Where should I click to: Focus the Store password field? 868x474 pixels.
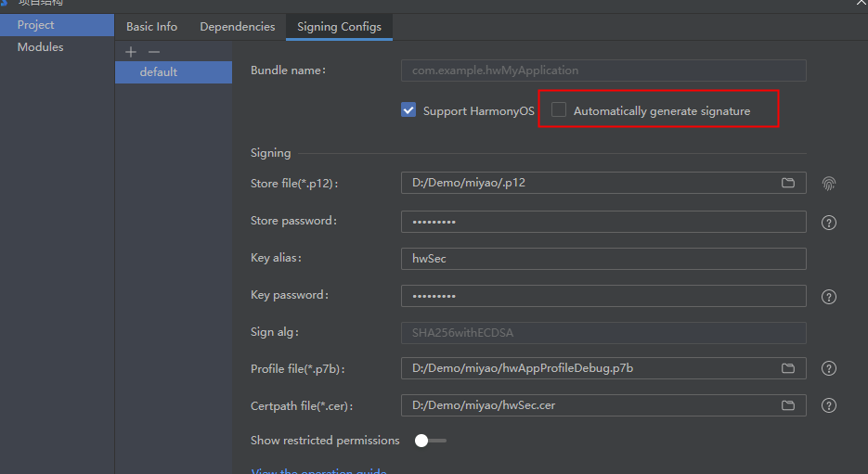[603, 222]
